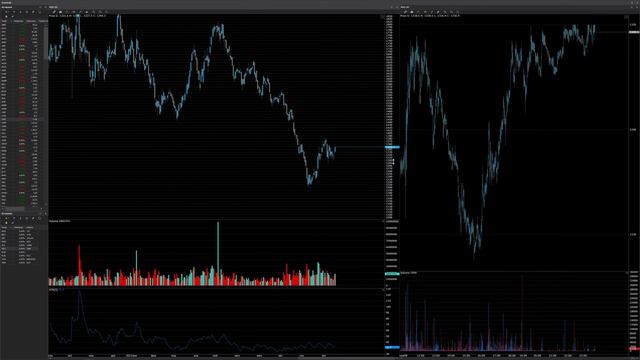This screenshot has width=640, height=360.
Task: Click blue current-price label on left chart scale
Action: tap(392, 147)
